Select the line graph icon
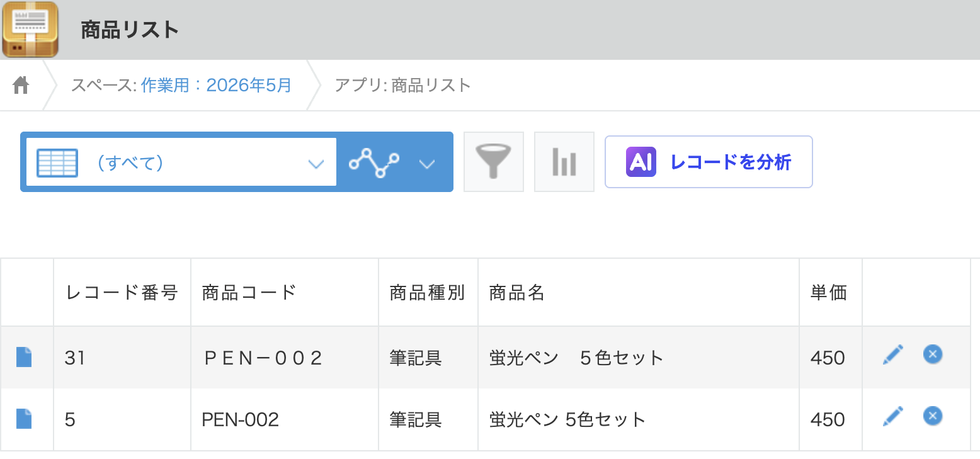The width and height of the screenshot is (980, 459). pyautogui.click(x=374, y=163)
